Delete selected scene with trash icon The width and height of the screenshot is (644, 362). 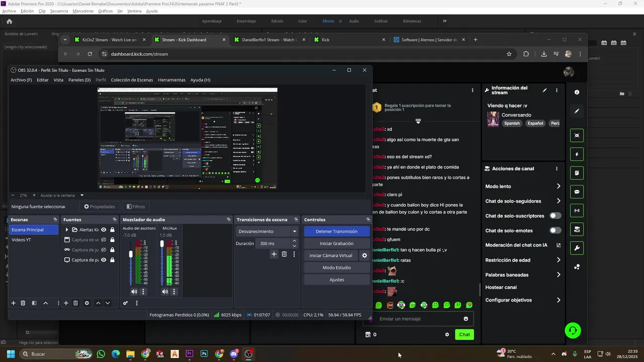click(23, 303)
